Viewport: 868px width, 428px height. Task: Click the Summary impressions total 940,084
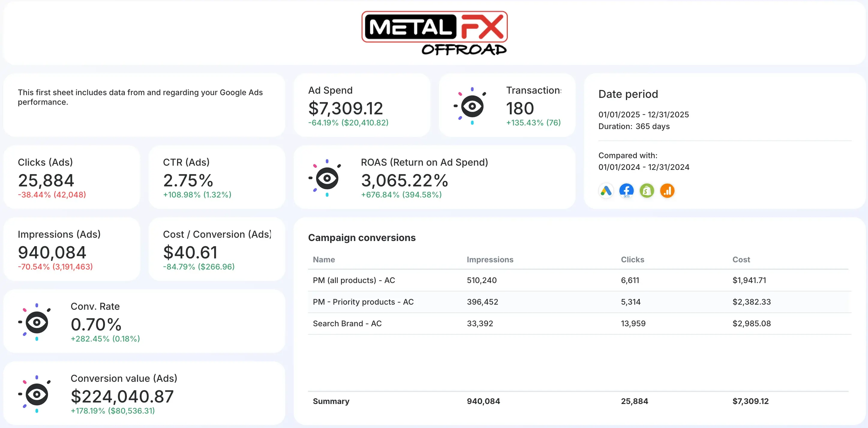[483, 401]
